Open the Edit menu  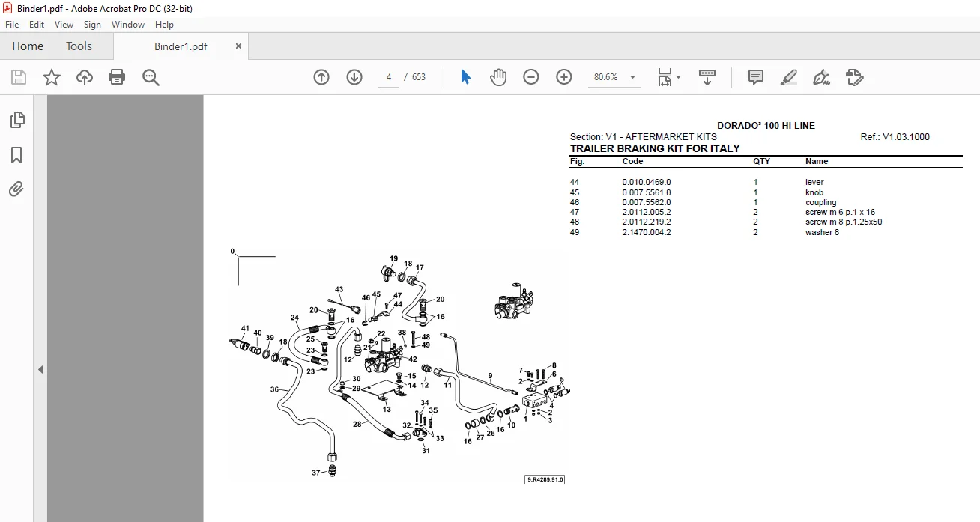(37, 25)
